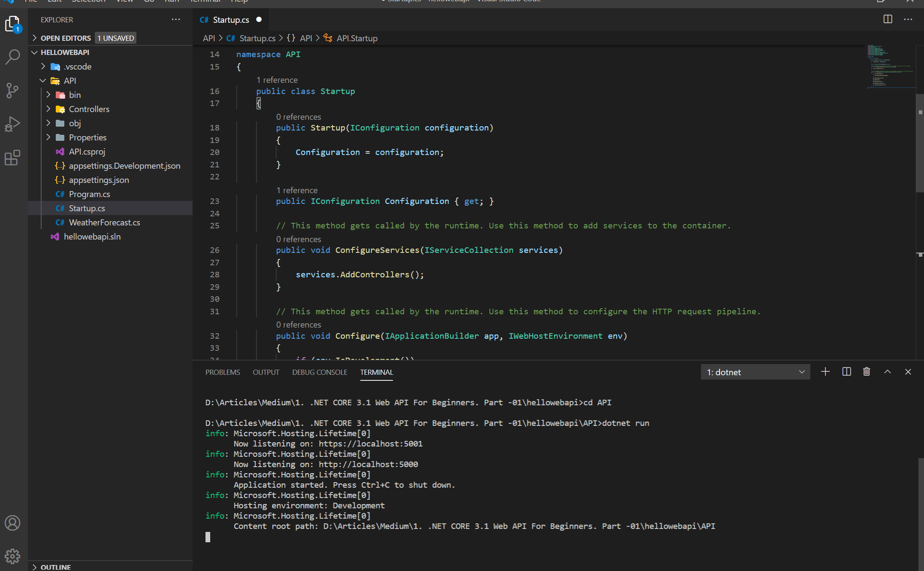Open the Source Control view
The height and width of the screenshot is (571, 924).
point(12,90)
